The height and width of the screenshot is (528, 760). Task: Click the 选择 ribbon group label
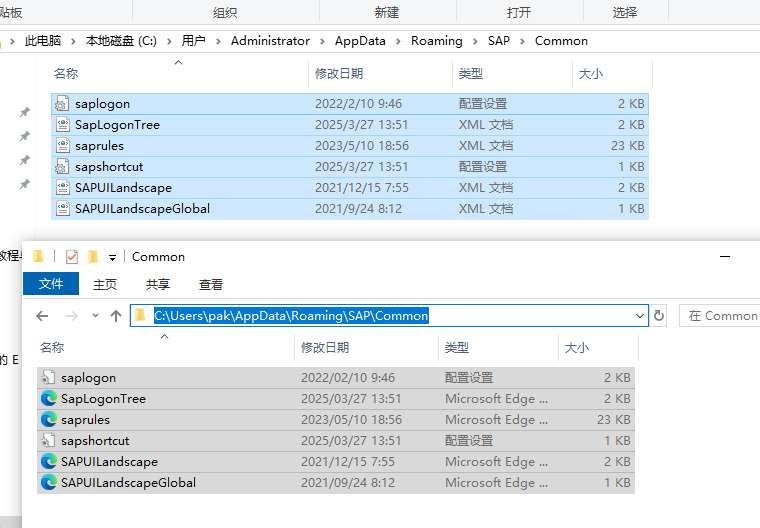click(625, 13)
